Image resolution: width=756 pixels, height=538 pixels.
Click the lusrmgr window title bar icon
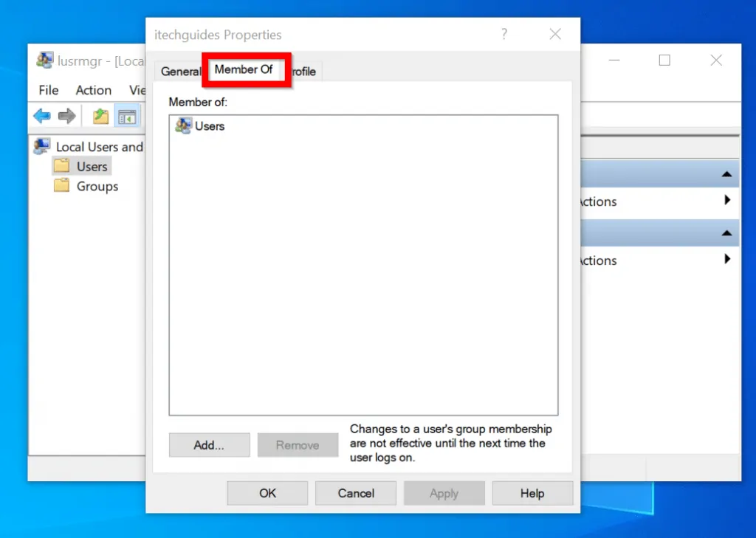[x=45, y=61]
